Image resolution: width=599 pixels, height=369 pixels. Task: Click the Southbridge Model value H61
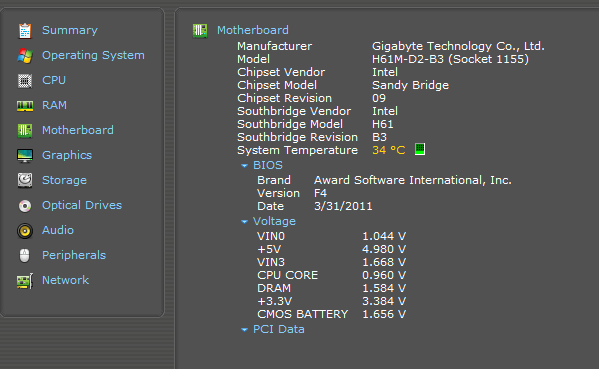pyautogui.click(x=382, y=124)
